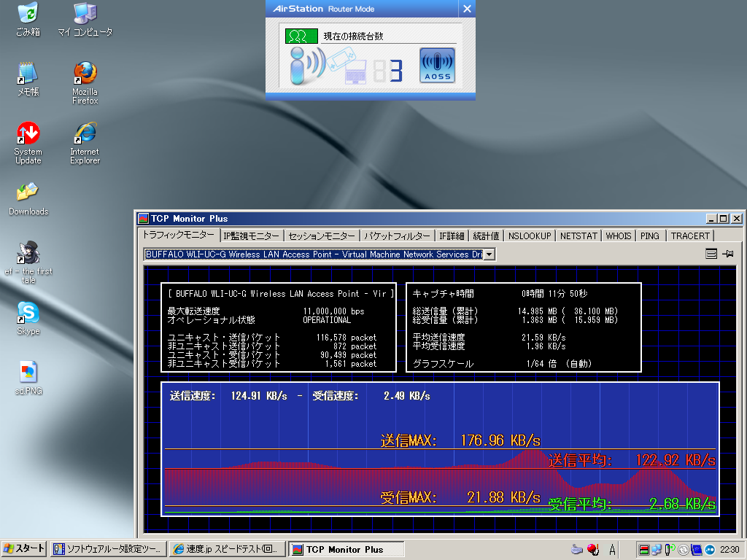The width and height of the screenshot is (747, 560).
Task: Click the 送信MAX: 176.96 KB/s label
Action: pyautogui.click(x=460, y=440)
